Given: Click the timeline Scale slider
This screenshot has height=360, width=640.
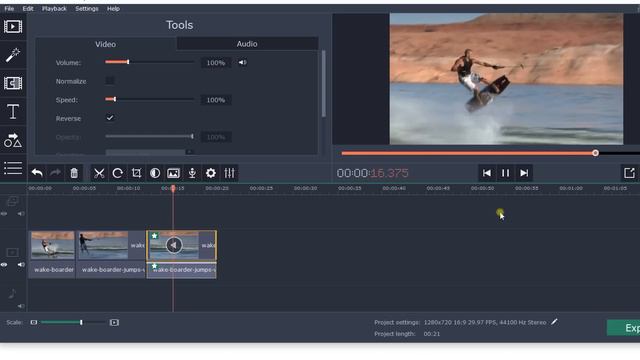Looking at the screenshot, I should [73, 322].
